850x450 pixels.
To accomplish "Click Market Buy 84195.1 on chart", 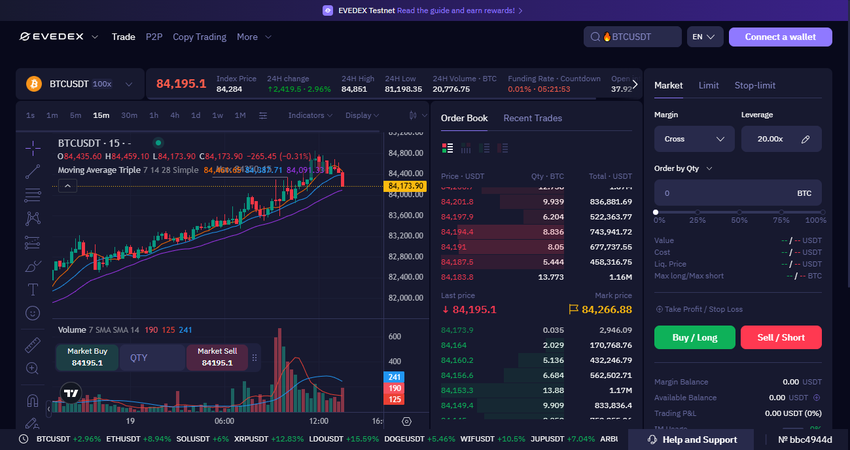I will 87,357.
